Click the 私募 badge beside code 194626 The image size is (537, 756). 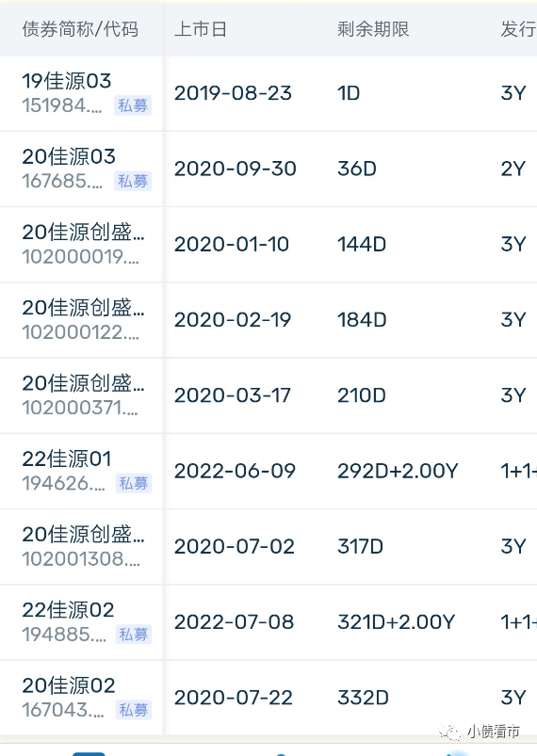coord(134,483)
